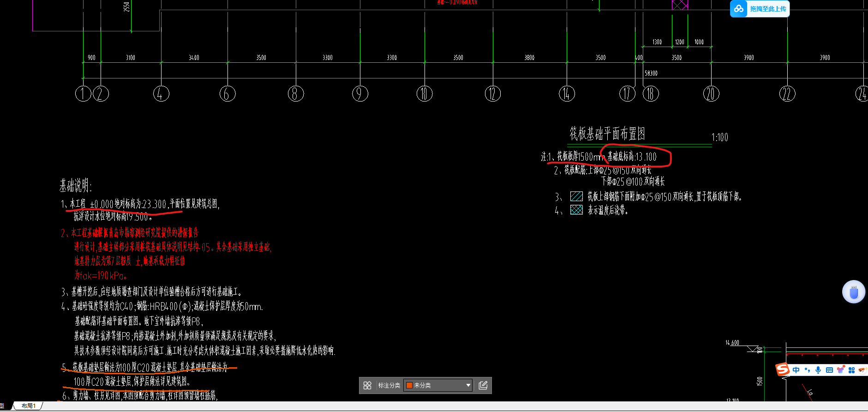Open the Sogou soft keyboard icon
The width and height of the screenshot is (868, 412).
pos(829,370)
